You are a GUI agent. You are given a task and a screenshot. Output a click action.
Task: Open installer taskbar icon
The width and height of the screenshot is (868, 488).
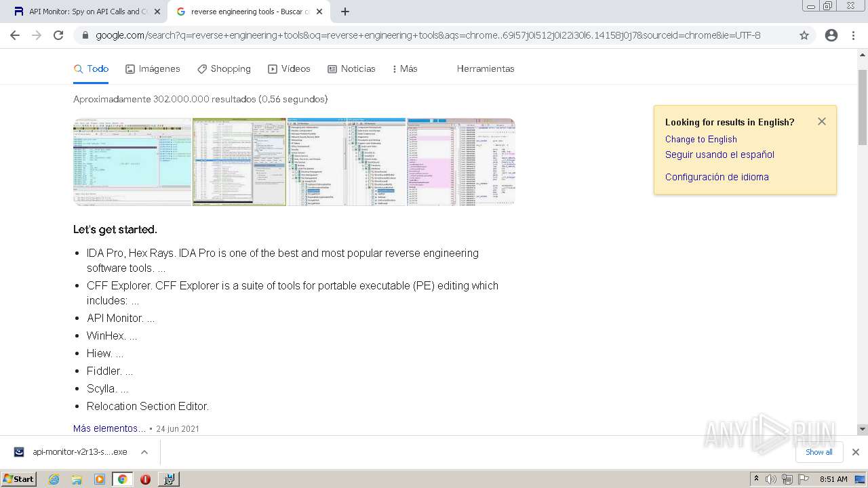click(169, 479)
